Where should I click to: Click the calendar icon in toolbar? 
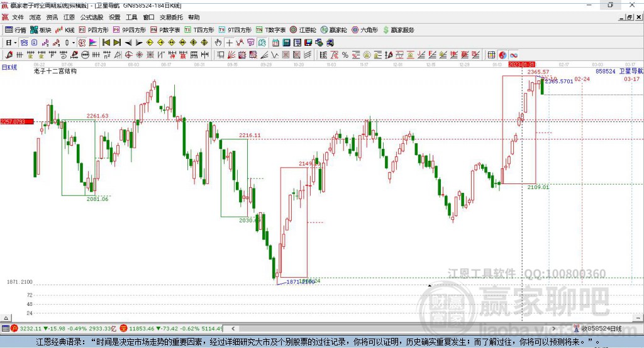(275, 43)
